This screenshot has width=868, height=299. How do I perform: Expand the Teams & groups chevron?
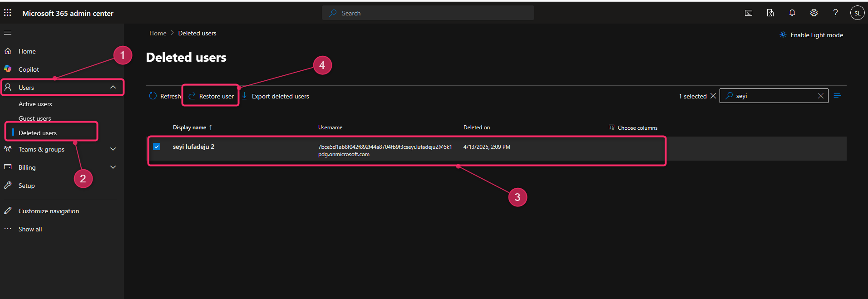point(113,149)
